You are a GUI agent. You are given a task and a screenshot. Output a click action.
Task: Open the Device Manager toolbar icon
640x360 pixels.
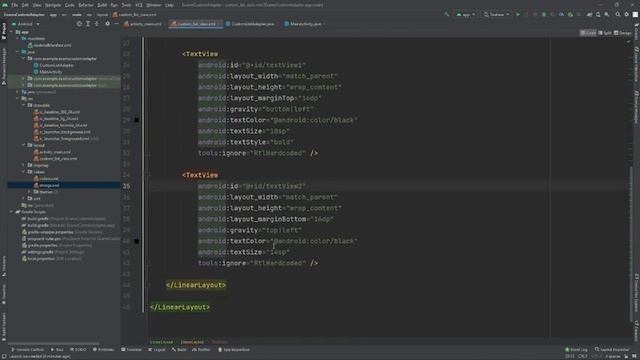[598, 14]
